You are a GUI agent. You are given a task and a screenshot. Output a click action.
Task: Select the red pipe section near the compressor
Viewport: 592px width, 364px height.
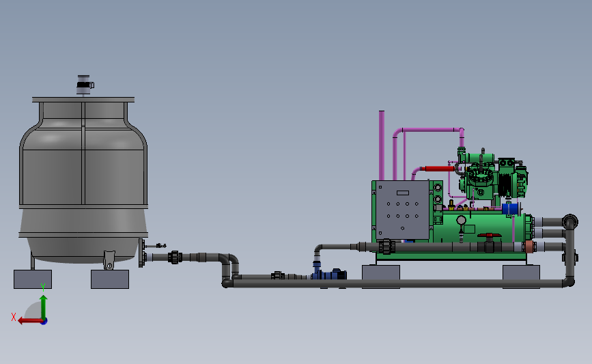[x=439, y=169]
